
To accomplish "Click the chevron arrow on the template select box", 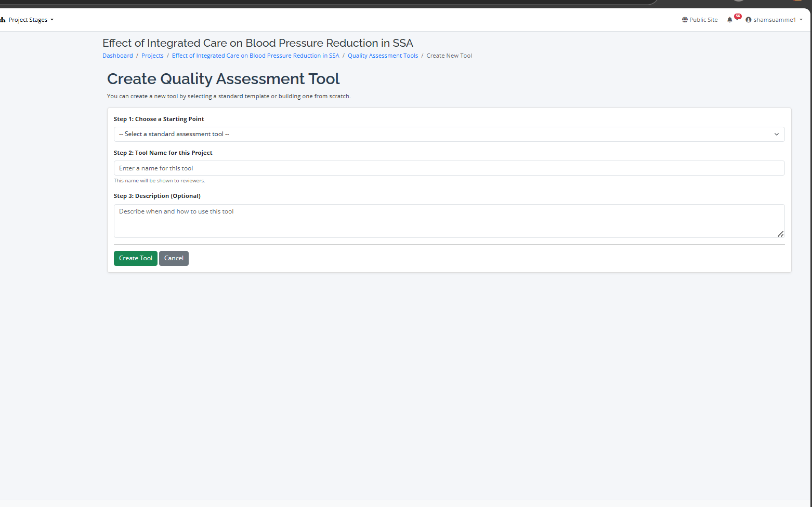I will [776, 134].
